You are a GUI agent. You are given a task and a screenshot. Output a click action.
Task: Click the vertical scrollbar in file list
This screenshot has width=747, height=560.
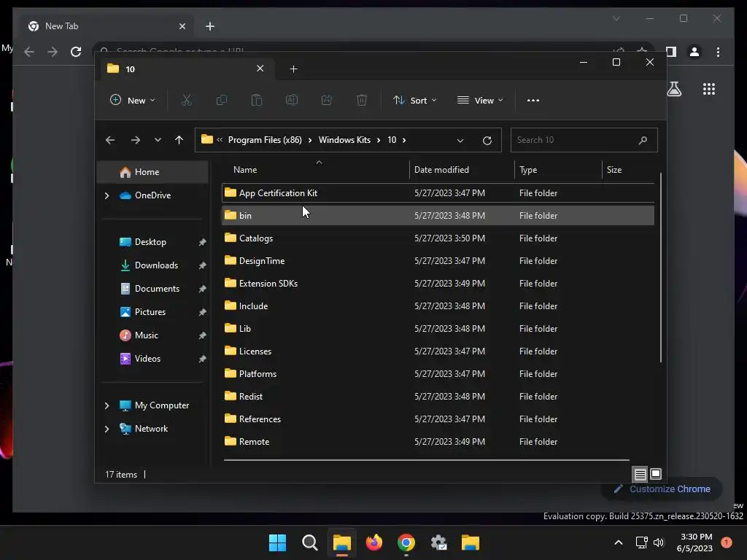pos(661,268)
